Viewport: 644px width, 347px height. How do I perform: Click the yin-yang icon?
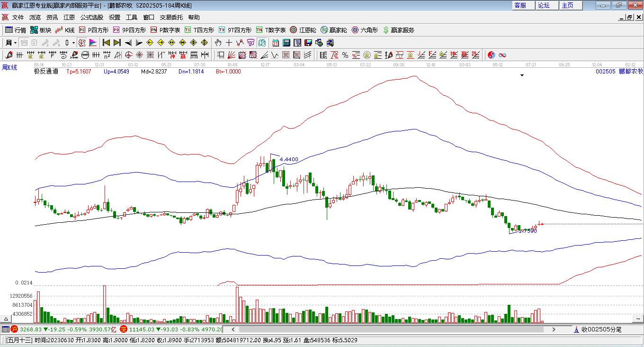click(492, 55)
